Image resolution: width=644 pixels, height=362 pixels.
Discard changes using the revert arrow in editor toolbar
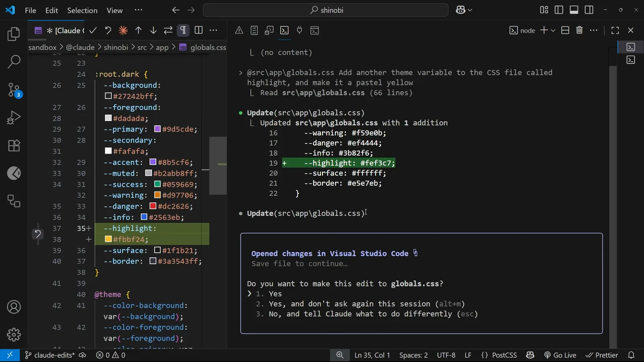[108, 30]
